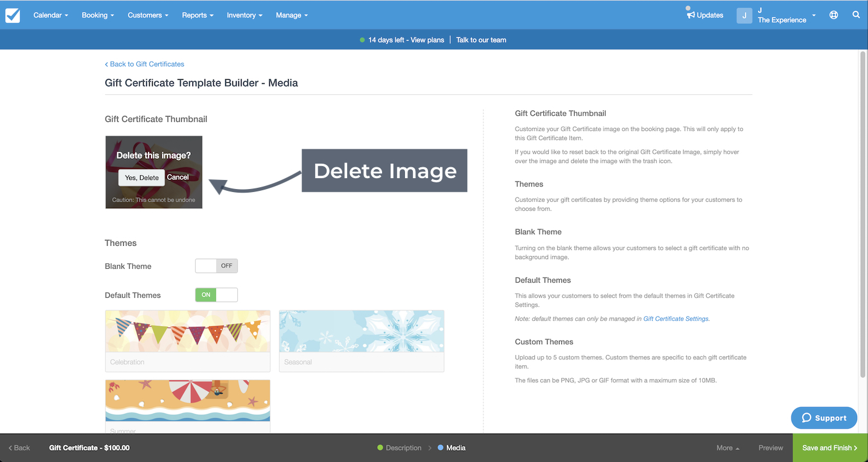Click the 'Delete this image?' prompt text
The height and width of the screenshot is (462, 868).
pyautogui.click(x=153, y=155)
